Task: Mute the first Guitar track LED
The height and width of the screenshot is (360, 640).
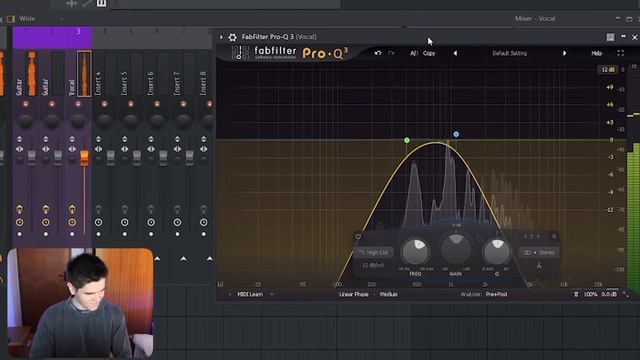Action: pos(26,104)
